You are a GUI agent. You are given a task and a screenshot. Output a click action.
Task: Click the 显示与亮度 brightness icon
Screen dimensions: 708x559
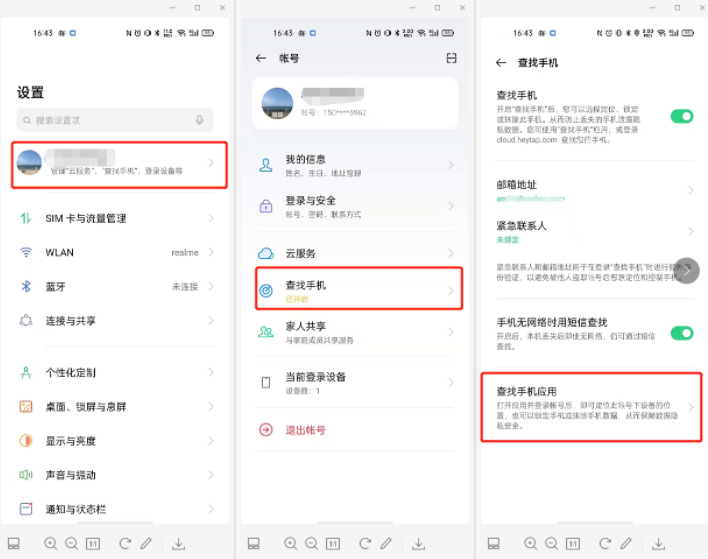point(26,440)
